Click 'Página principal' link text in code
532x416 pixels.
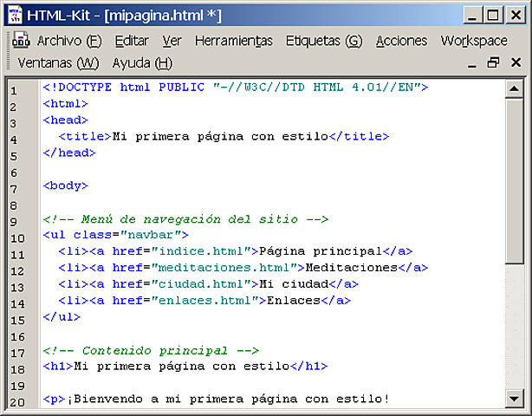pos(321,251)
